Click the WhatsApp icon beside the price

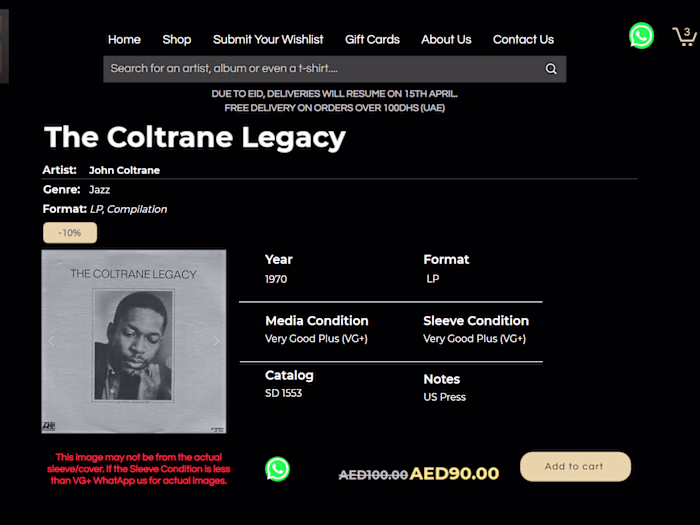277,469
